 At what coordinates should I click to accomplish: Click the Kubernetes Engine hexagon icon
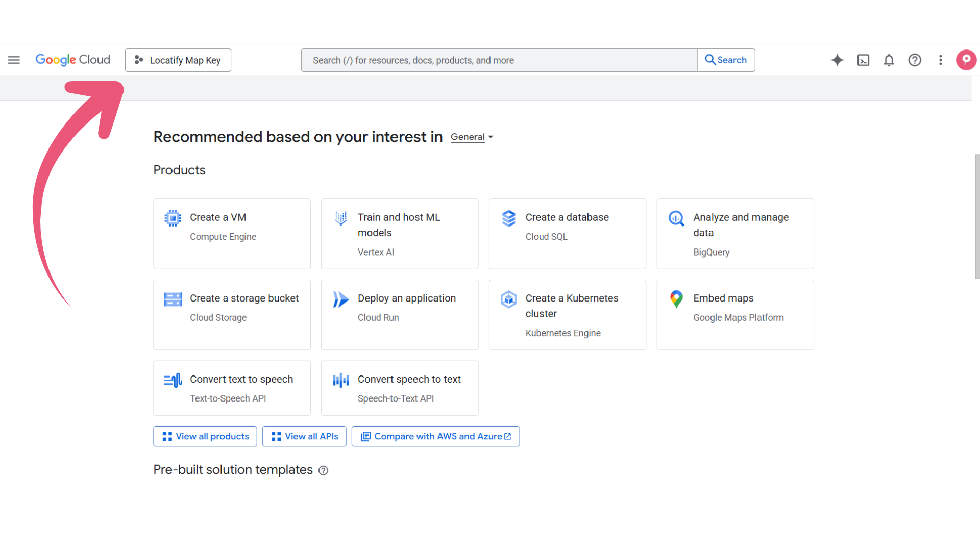509,299
